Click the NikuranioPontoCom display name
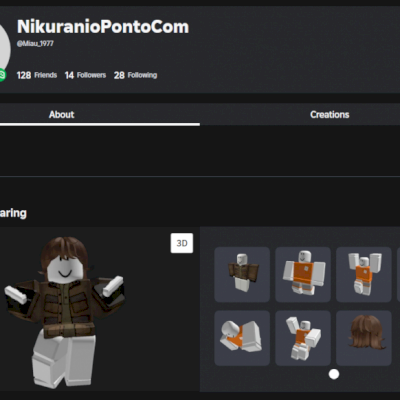Image resolution: width=400 pixels, height=400 pixels. coord(103,27)
